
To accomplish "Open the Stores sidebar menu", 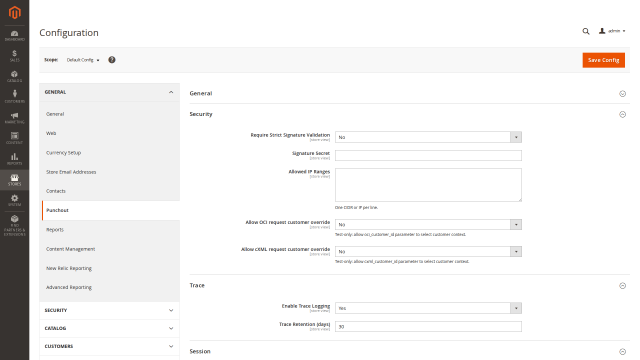I will pos(14,180).
